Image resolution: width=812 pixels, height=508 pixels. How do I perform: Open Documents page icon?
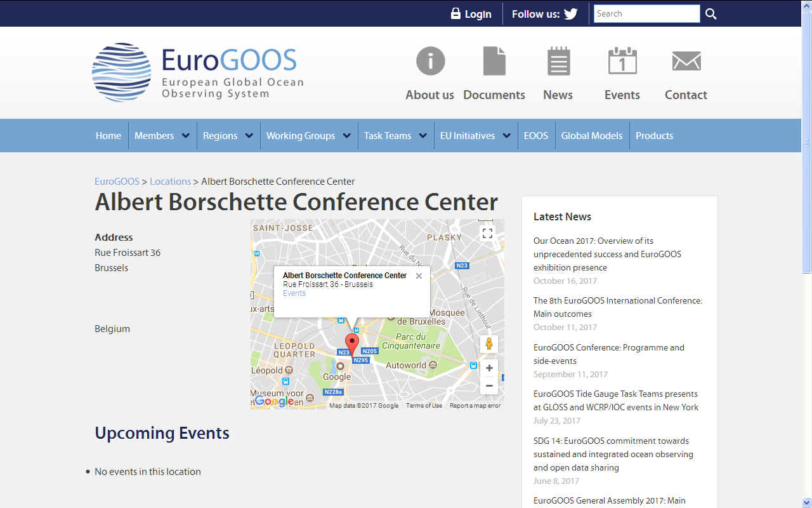[494, 62]
